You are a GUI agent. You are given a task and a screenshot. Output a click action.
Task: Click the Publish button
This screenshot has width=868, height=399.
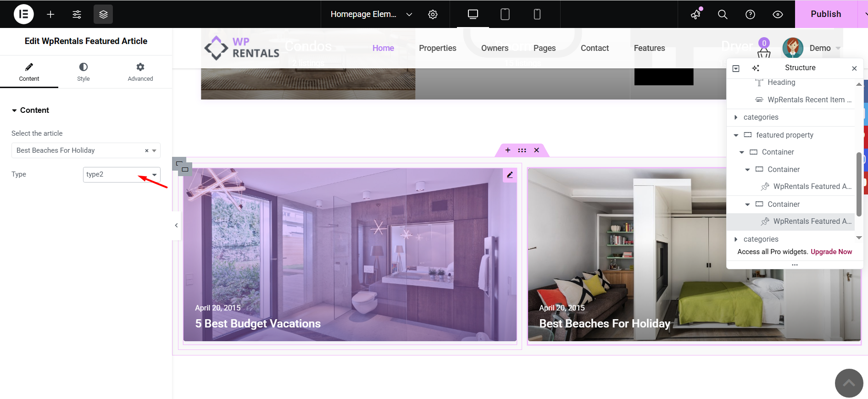click(x=825, y=14)
